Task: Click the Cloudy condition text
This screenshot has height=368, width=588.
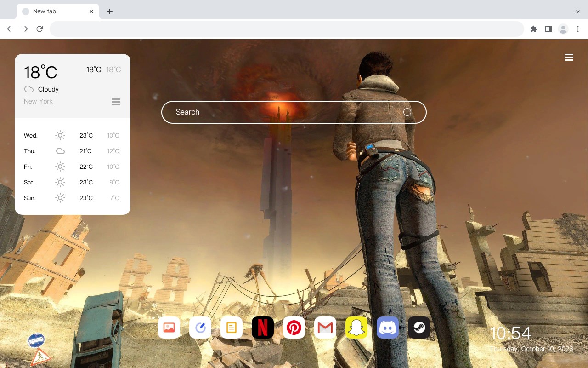Action: coord(48,89)
